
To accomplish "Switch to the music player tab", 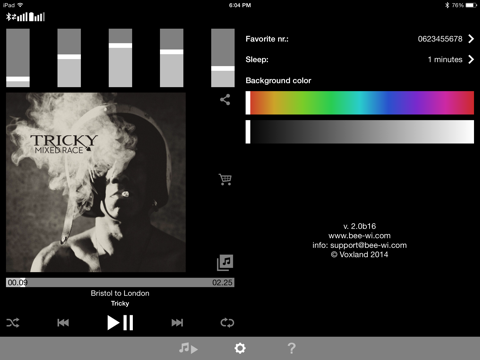I will (x=188, y=348).
